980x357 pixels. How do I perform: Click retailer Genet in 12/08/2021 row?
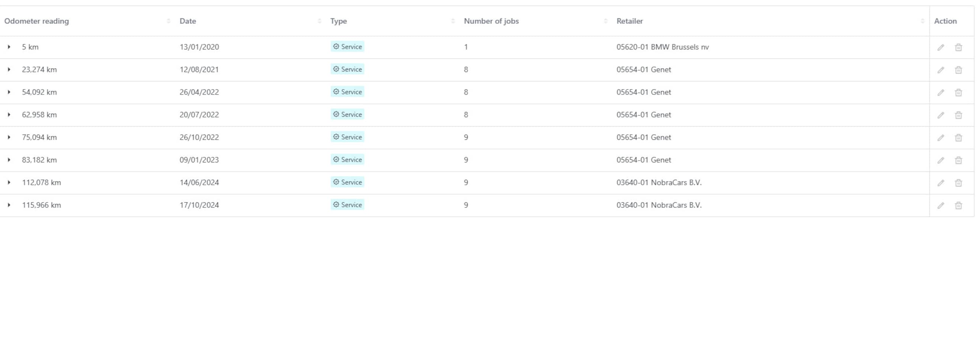[644, 70]
